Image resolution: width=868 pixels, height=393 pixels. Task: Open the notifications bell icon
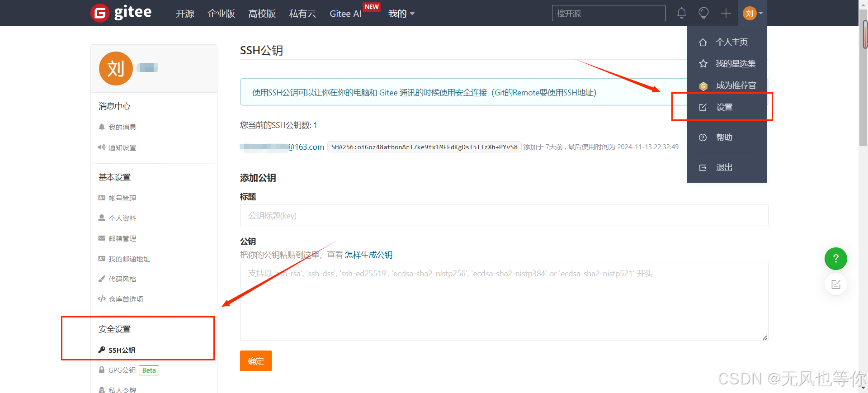(681, 13)
